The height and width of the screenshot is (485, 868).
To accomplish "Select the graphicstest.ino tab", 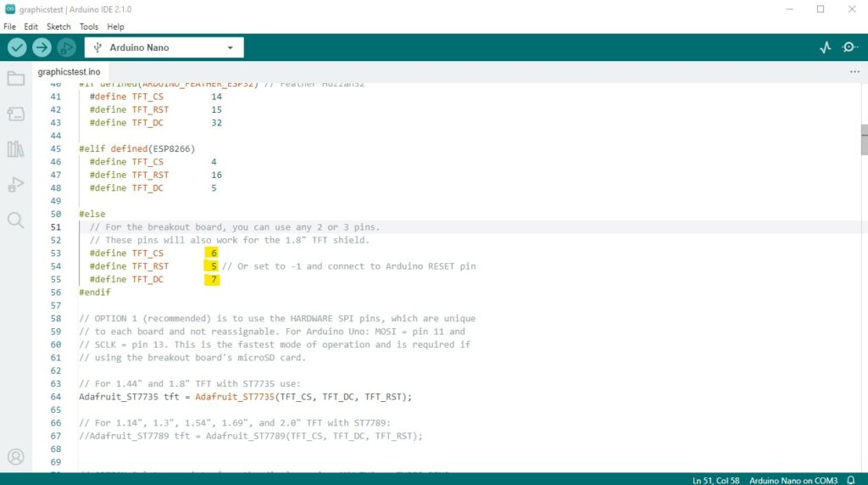I will click(x=70, y=72).
